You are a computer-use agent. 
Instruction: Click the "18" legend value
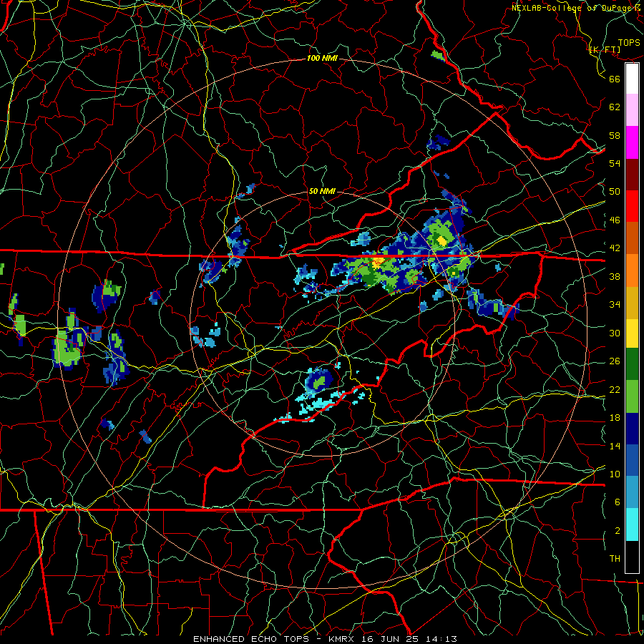(615, 418)
